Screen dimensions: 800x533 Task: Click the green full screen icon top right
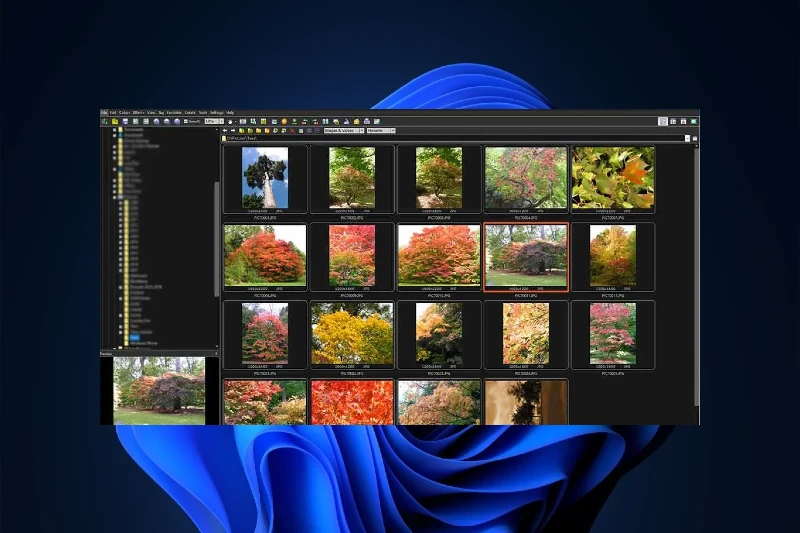coord(694,121)
